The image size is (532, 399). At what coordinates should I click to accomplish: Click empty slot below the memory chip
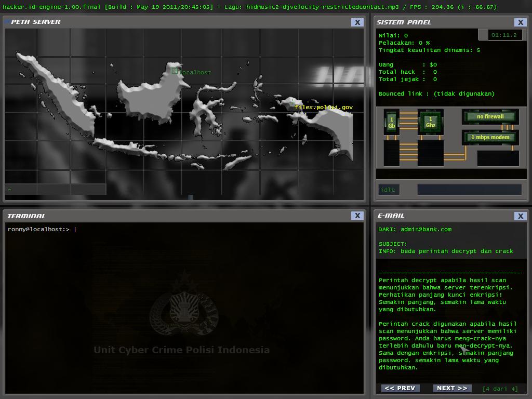pyautogui.click(x=391, y=153)
